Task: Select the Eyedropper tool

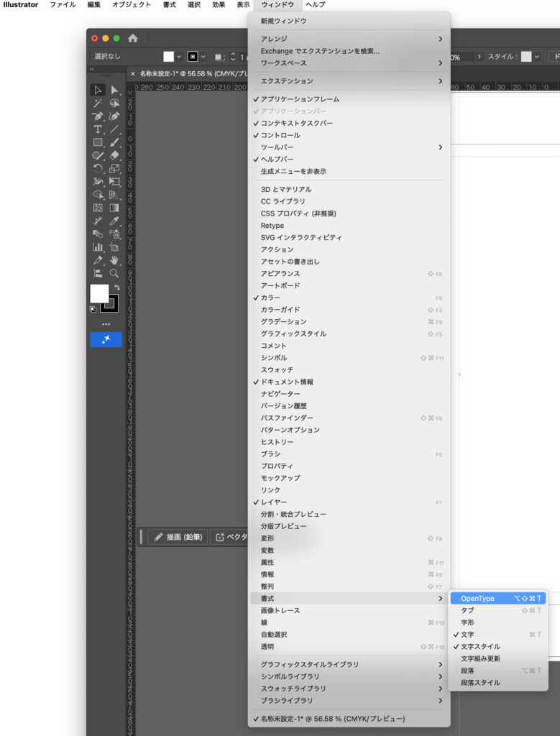Action: (114, 221)
